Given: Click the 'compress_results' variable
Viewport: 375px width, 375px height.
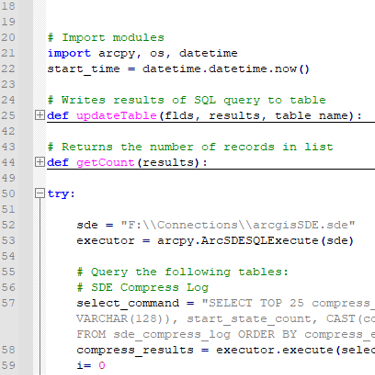Looking at the screenshot, I should [135, 350].
